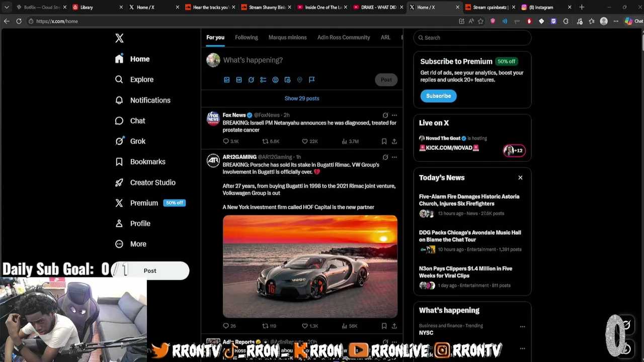644x362 pixels.
Task: Add a GIF to the post
Action: 239,79
